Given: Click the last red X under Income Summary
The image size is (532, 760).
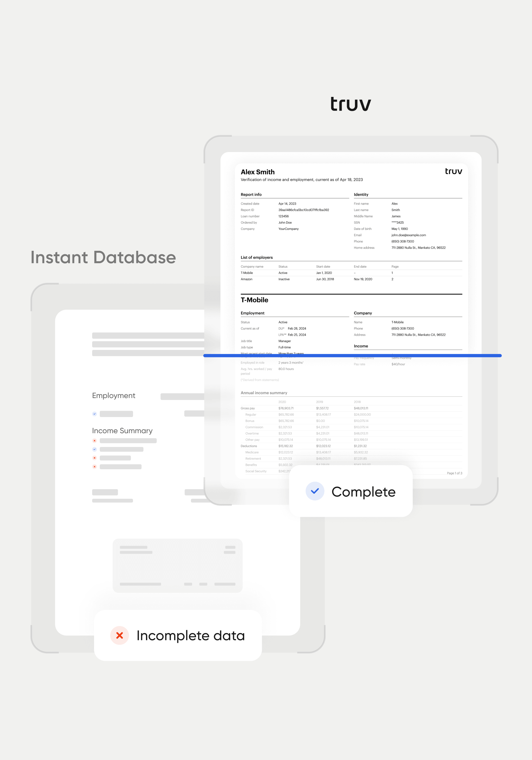Looking at the screenshot, I should (x=94, y=467).
